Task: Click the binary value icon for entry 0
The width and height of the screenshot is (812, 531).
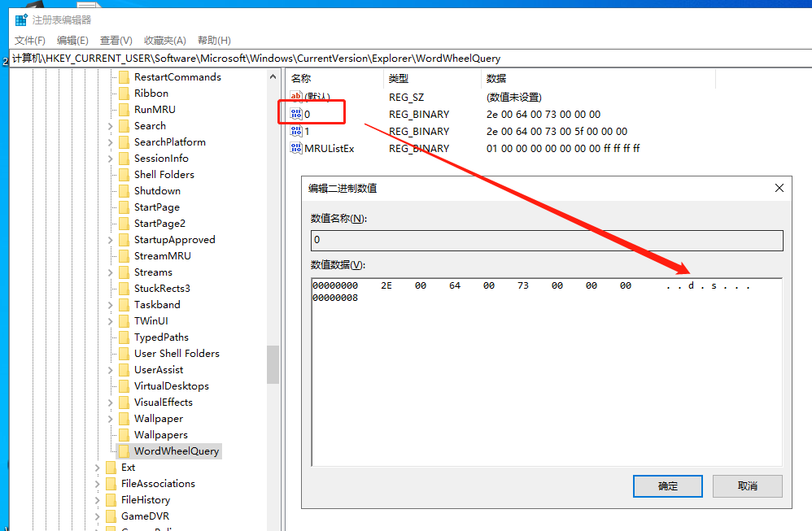Action: (296, 114)
